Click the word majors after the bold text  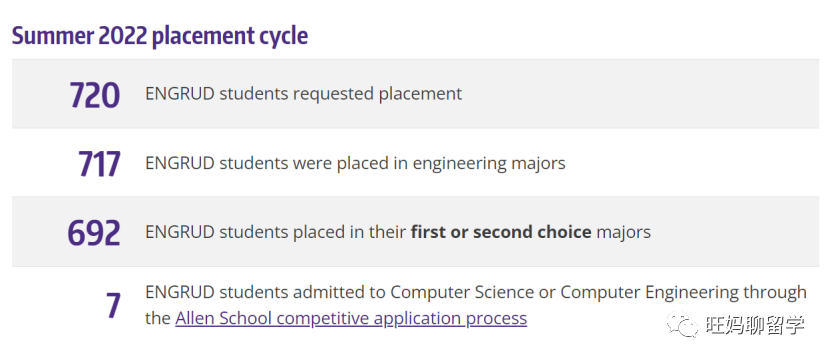click(x=623, y=233)
